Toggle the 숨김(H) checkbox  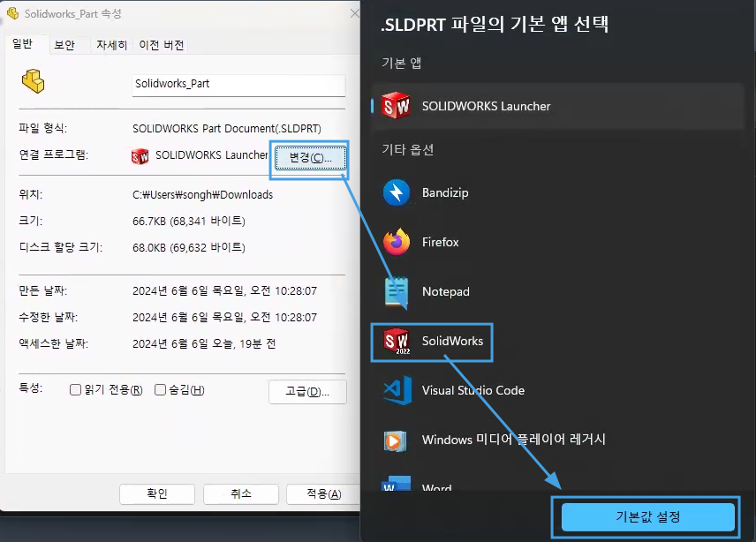point(160,390)
